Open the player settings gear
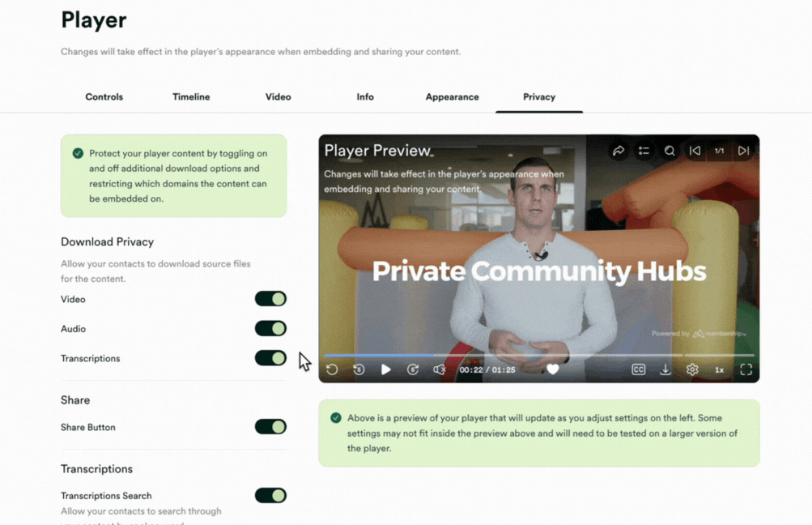 (x=692, y=369)
